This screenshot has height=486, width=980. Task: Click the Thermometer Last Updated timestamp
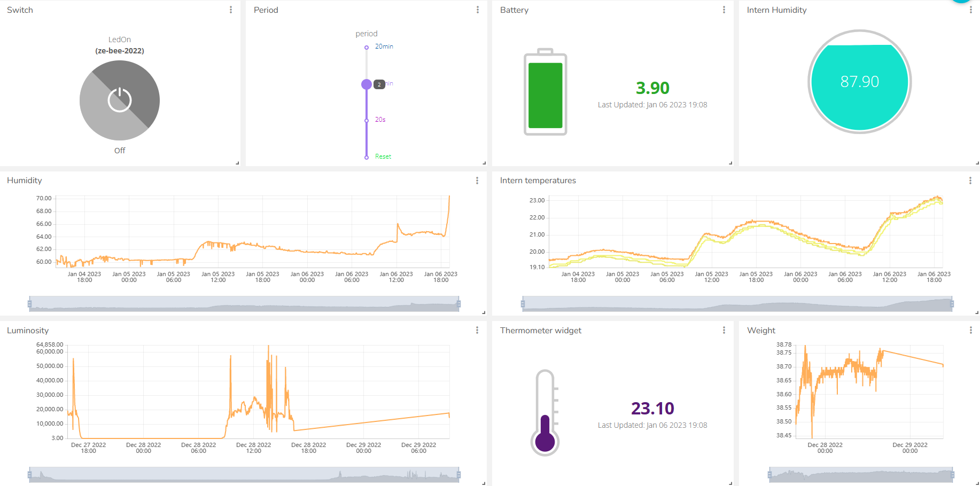[652, 425]
